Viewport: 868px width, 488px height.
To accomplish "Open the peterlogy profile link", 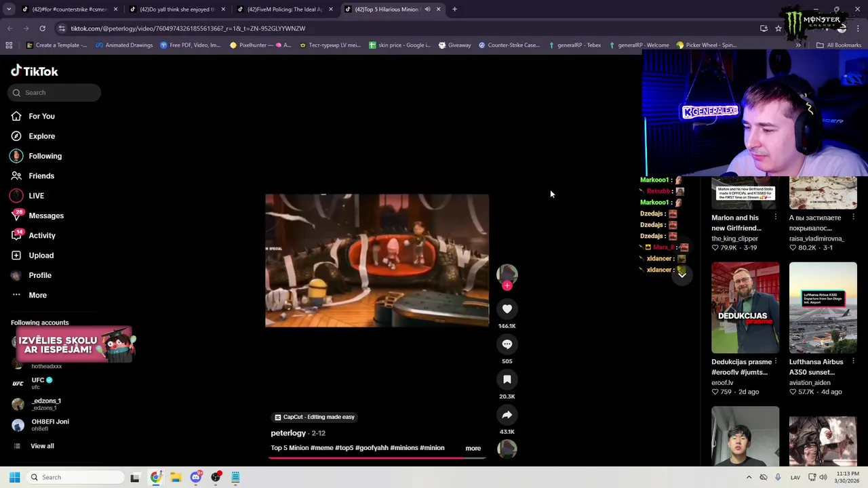I will [288, 433].
